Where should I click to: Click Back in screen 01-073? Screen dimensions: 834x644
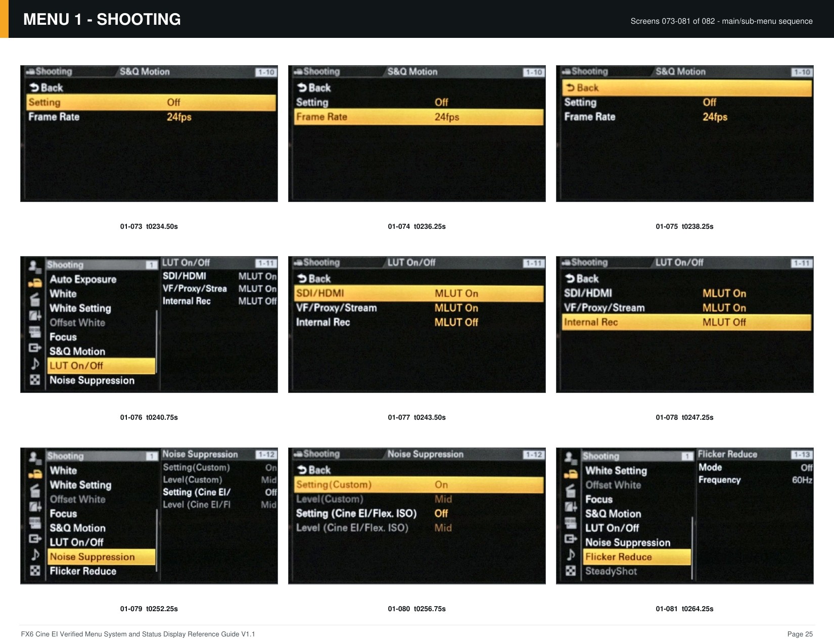pyautogui.click(x=47, y=88)
